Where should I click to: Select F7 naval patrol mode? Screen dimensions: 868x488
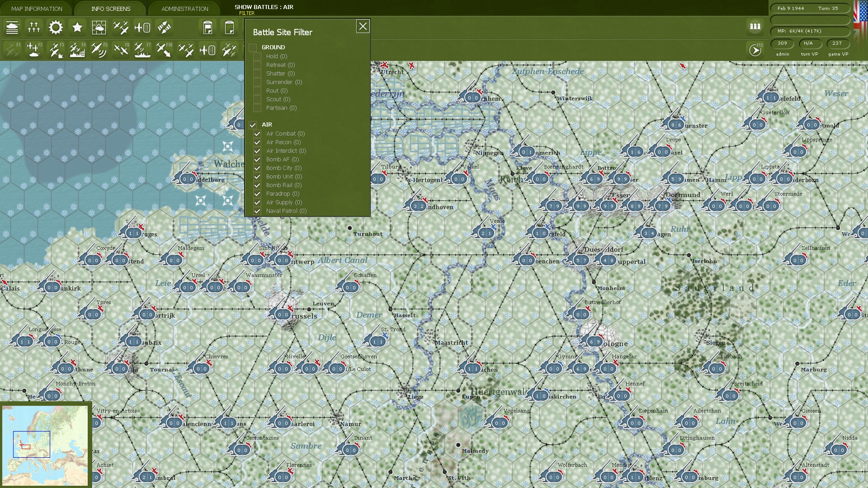pyautogui.click(x=142, y=50)
